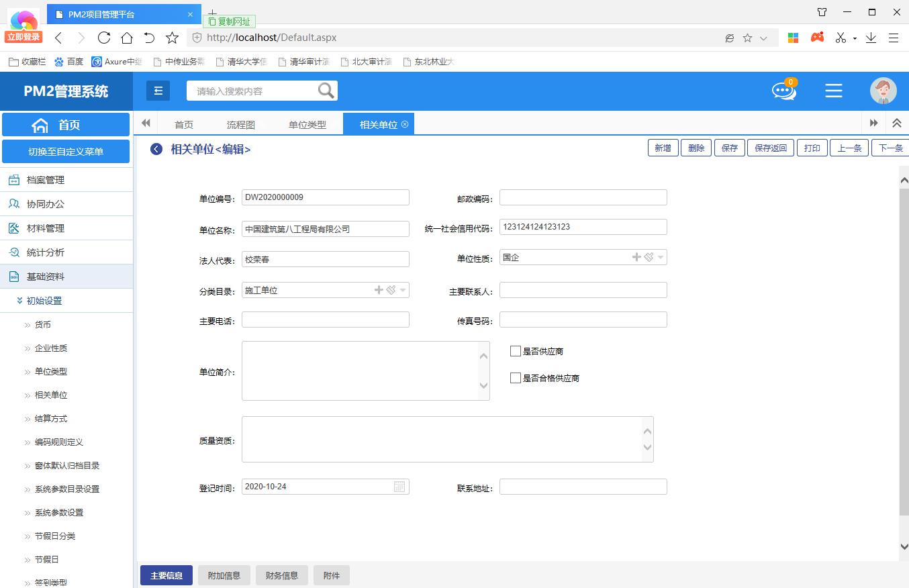Open the header hamburger menu icon
This screenshot has width=909, height=588.
coord(834,91)
